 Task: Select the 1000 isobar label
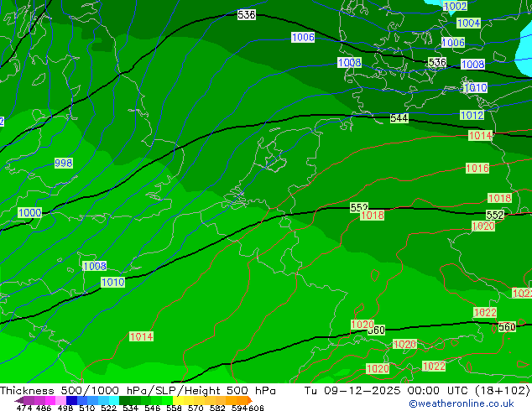pyautogui.click(x=30, y=212)
